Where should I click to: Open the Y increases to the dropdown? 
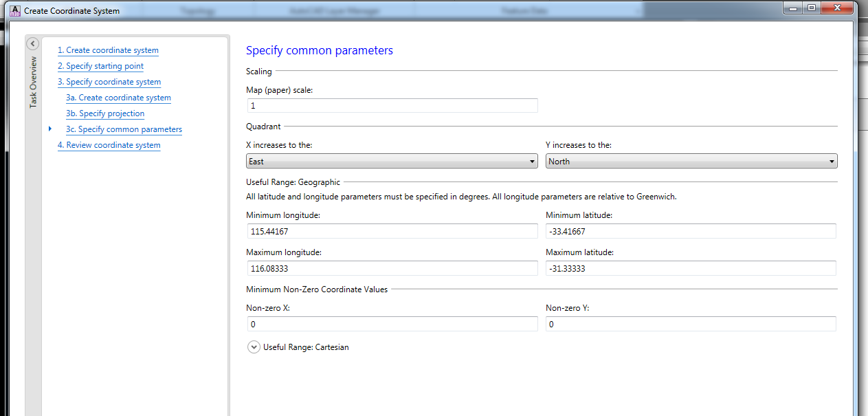[x=691, y=162]
